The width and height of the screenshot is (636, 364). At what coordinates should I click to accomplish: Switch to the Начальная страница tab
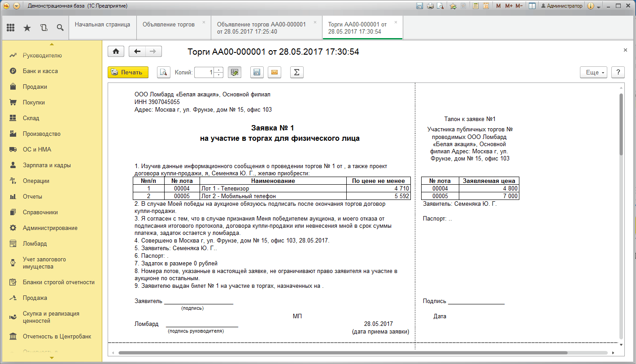[x=102, y=25]
